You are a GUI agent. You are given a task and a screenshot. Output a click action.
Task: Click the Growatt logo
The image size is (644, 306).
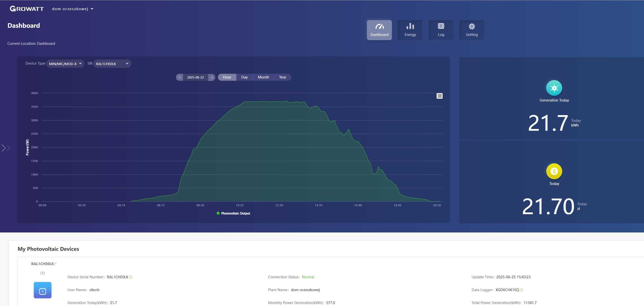coord(27,9)
